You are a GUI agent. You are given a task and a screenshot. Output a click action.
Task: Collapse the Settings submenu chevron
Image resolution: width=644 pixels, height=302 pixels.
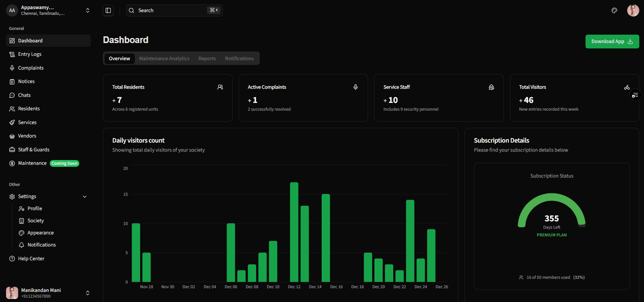point(85,197)
